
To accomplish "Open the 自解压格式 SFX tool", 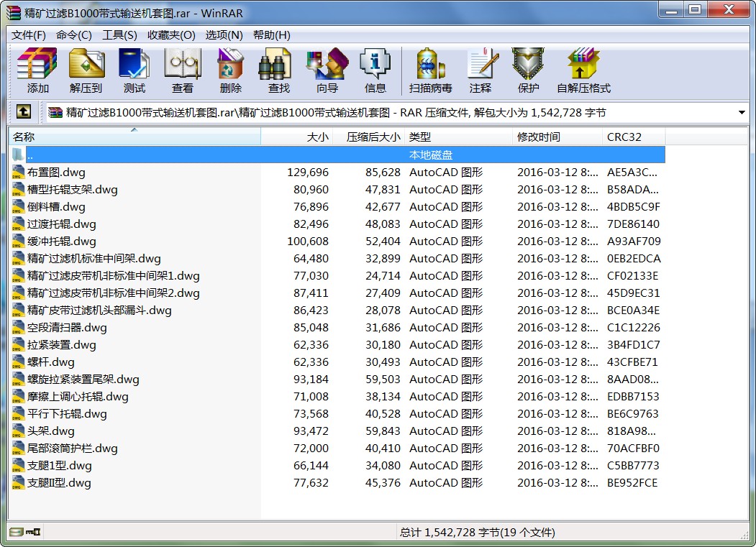I will tap(583, 70).
